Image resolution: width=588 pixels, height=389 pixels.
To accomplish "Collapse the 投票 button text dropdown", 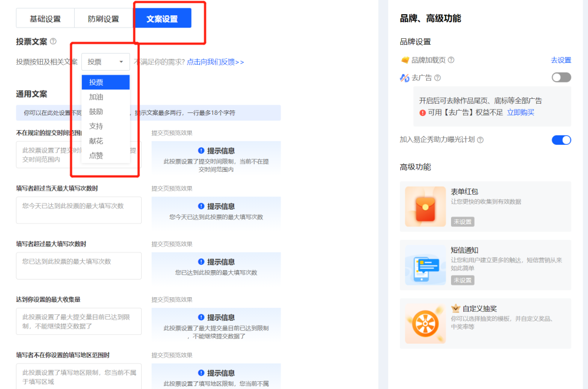I will point(106,62).
